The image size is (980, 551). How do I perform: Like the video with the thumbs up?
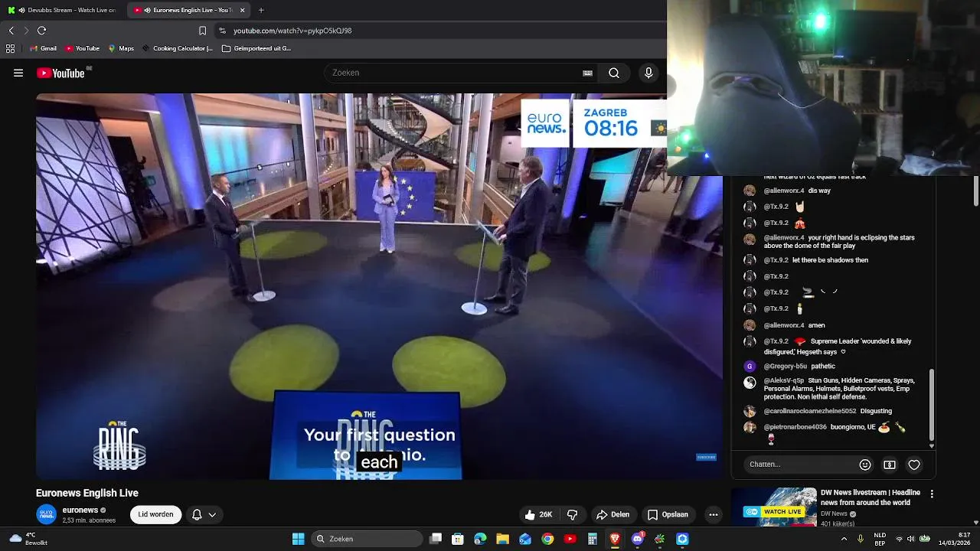(537, 515)
